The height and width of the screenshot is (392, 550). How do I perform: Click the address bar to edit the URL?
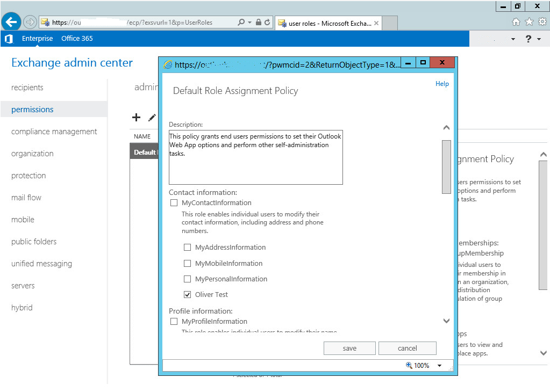134,21
